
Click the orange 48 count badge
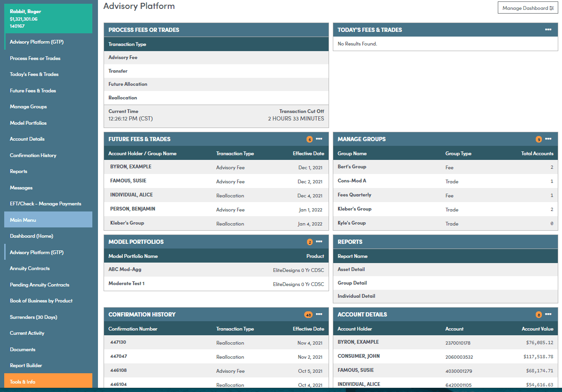pyautogui.click(x=308, y=315)
